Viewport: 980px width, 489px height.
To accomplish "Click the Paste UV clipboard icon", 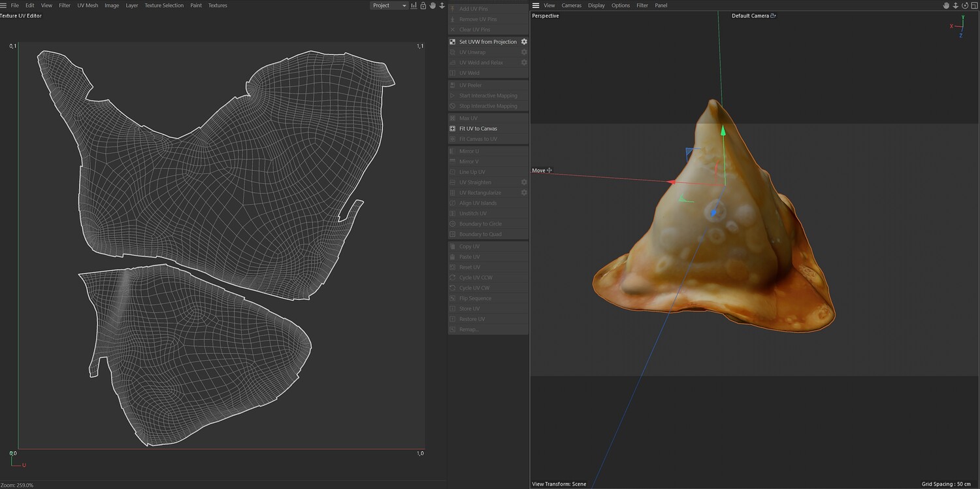I will (453, 257).
